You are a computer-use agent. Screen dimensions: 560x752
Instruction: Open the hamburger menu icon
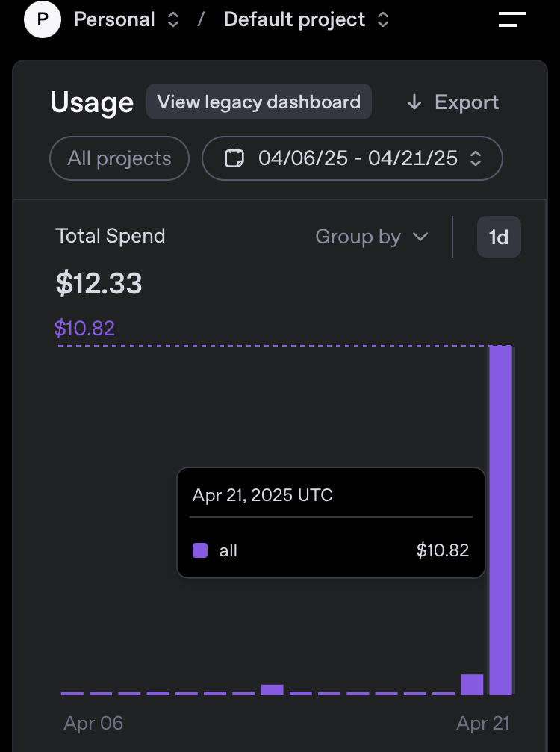point(512,20)
